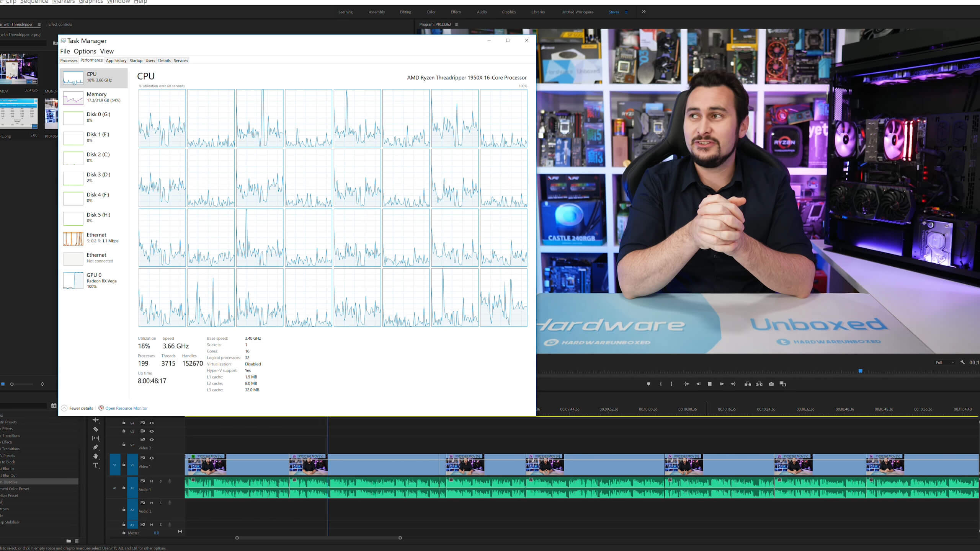Click the Program monitor playhead marker
This screenshot has width=980, height=551.
pos(861,371)
